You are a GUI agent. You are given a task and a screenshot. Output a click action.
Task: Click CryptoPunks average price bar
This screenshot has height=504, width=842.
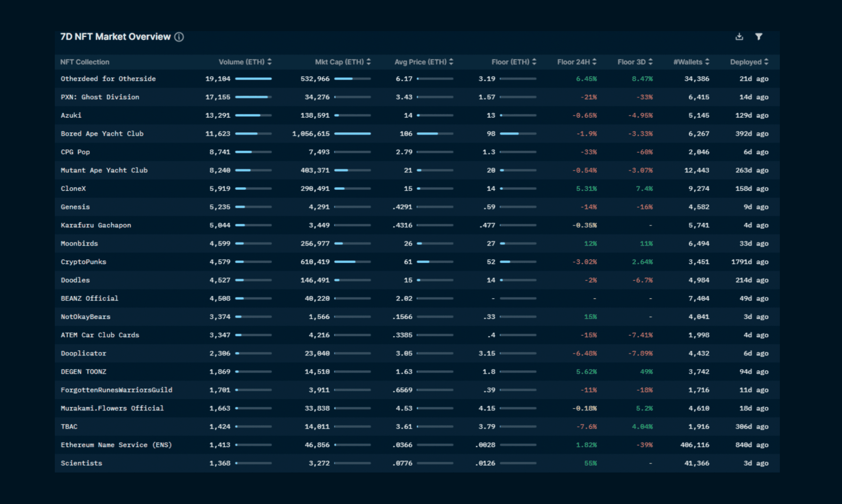(x=435, y=262)
